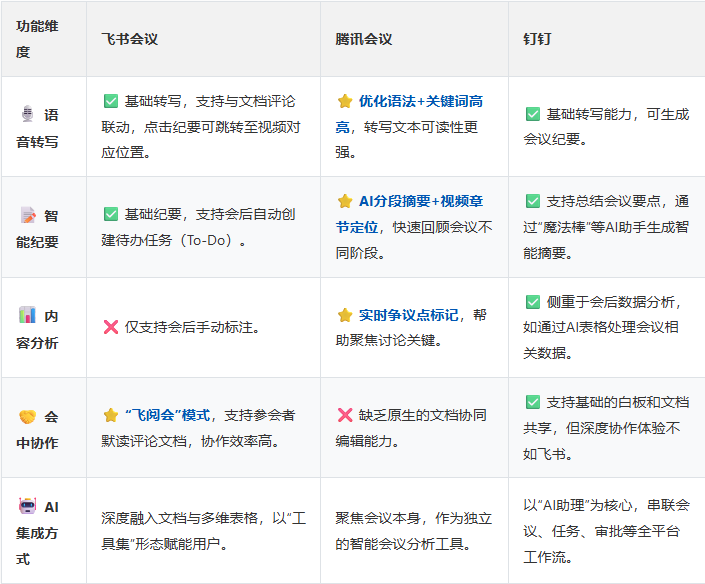Click the text 缺乏原生的文档协同编辑能力
The height and width of the screenshot is (584, 705).
(x=411, y=428)
